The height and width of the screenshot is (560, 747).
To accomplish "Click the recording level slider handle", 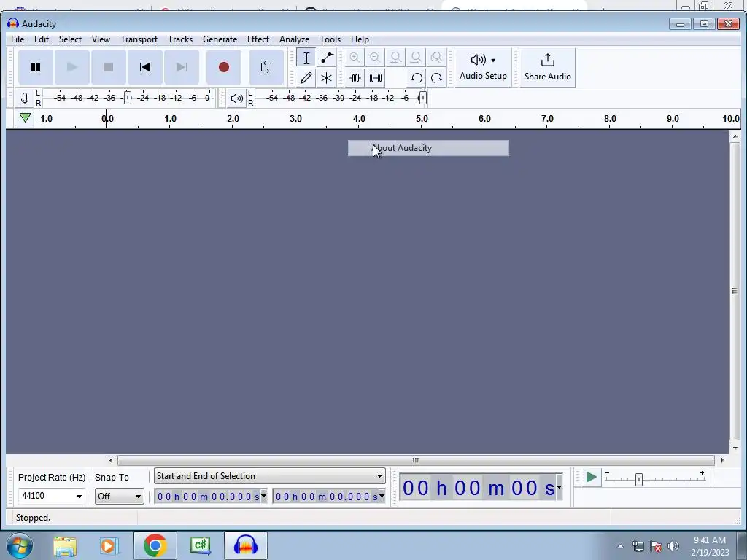I will 127,98.
